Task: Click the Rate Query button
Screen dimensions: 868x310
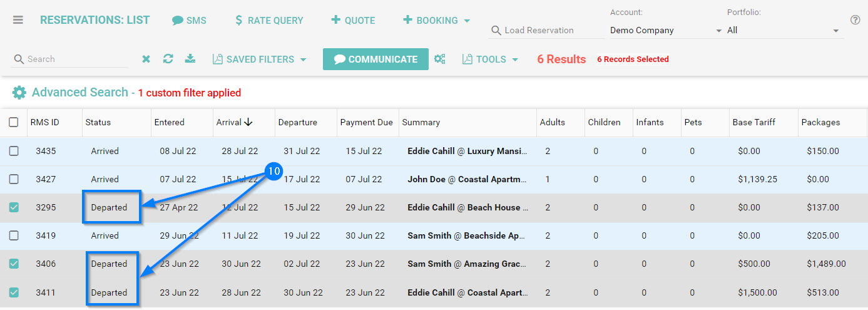Action: (268, 21)
